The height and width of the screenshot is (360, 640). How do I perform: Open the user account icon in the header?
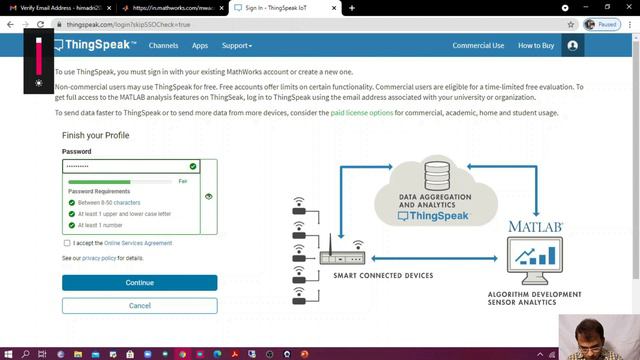coord(573,45)
